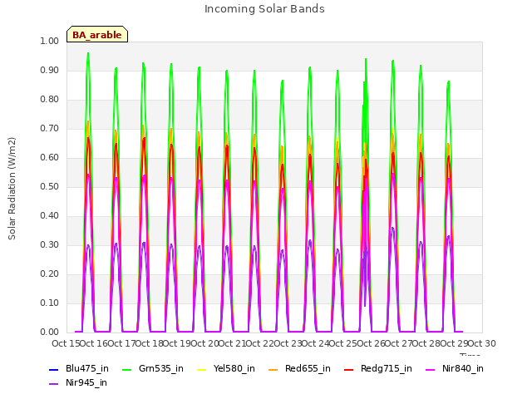Viewport: 532px width, 399px height.
Task: Click the Oct 30 x-axis date label
Action: tap(482, 343)
